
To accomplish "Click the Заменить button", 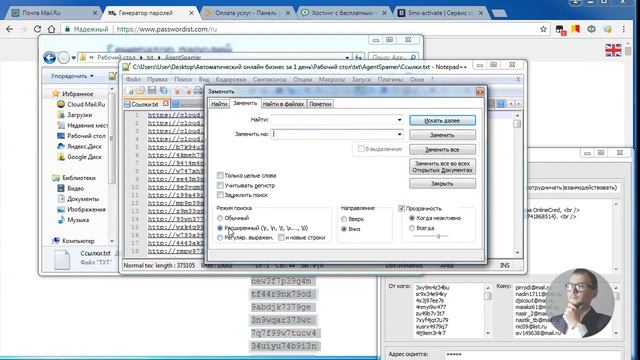I will click(x=442, y=135).
